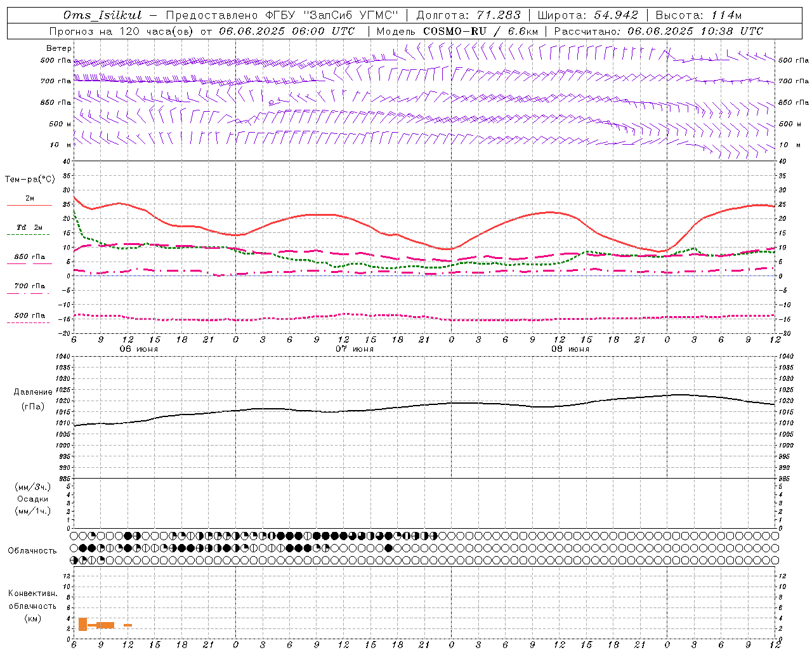812x650 pixels.
Task: Click the Облачность cloud cover label
Action: point(32,550)
